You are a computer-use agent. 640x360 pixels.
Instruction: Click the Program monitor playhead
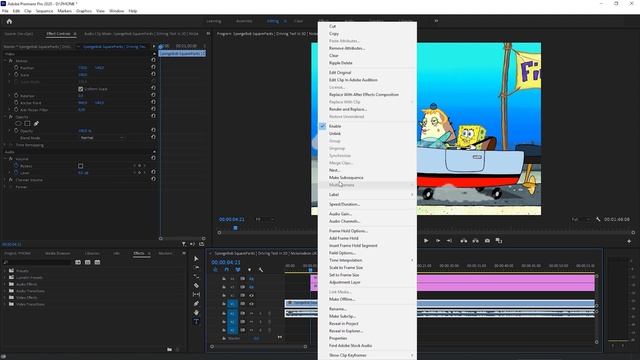click(235, 228)
